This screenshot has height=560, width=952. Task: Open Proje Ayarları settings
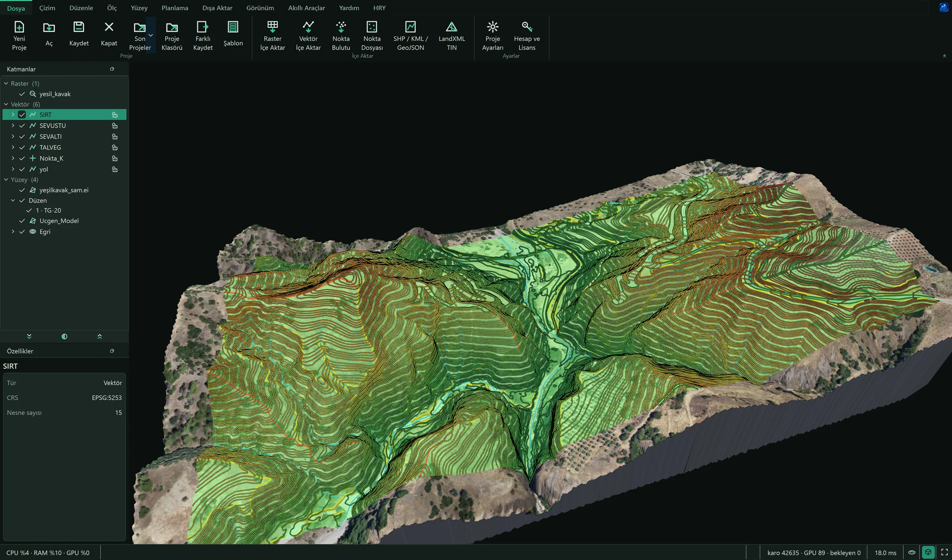point(493,36)
